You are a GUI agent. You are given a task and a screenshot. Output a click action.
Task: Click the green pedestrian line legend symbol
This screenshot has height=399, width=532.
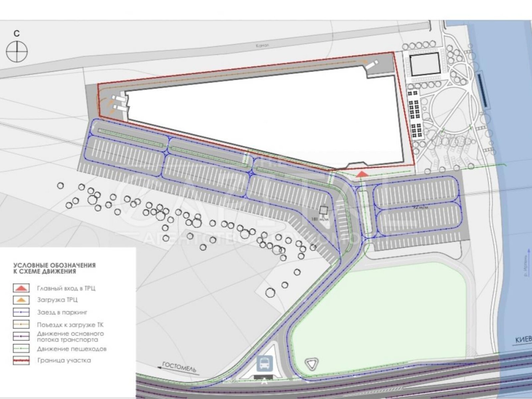click(x=21, y=348)
